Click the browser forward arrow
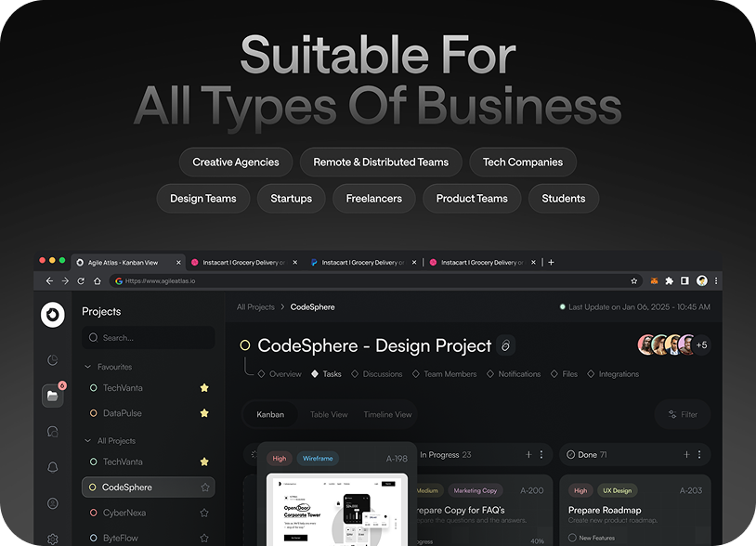Screen dimensions: 756x546 (x=65, y=281)
